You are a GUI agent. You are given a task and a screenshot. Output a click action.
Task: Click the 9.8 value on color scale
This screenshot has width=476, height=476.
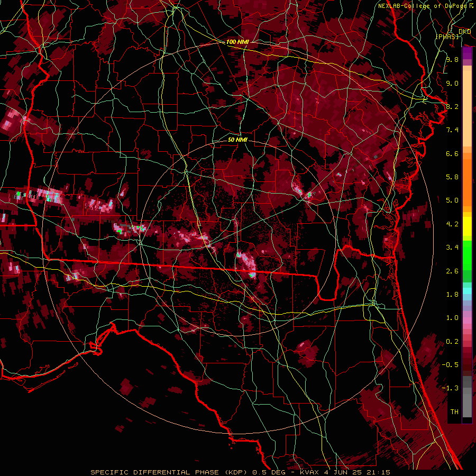coord(452,59)
